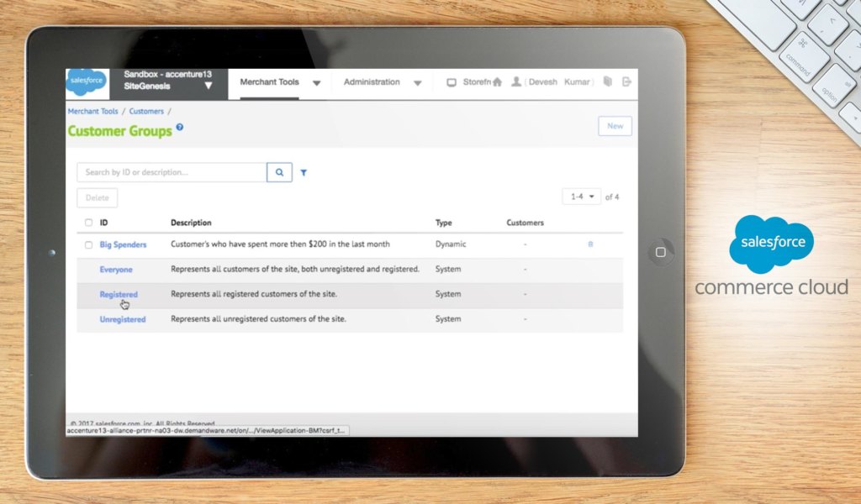
Task: Click the search magnifier button
Action: click(x=279, y=172)
